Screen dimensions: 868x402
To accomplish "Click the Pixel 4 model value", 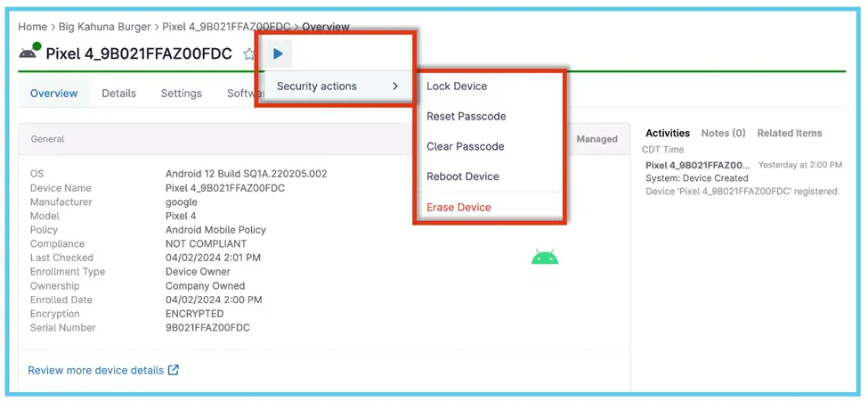I will (181, 216).
